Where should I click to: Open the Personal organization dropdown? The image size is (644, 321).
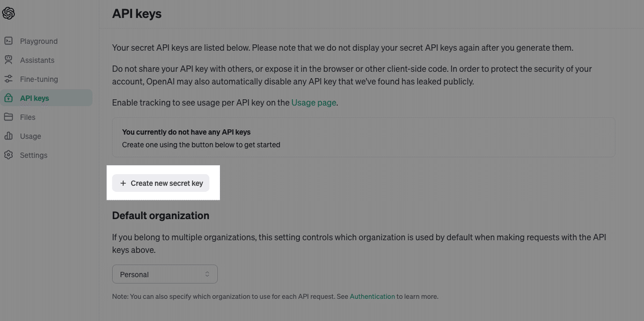pos(165,274)
